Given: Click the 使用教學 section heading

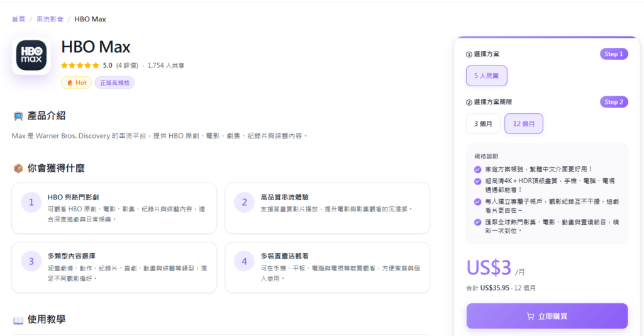Looking at the screenshot, I should tap(47, 319).
